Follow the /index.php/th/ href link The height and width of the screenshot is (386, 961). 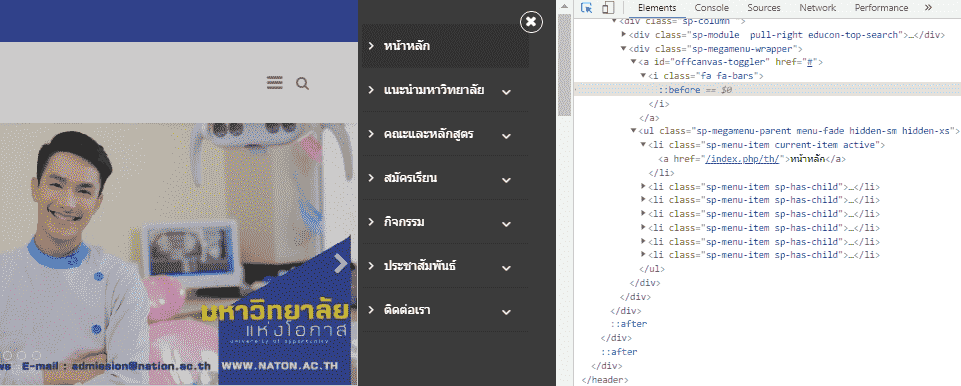point(742,159)
